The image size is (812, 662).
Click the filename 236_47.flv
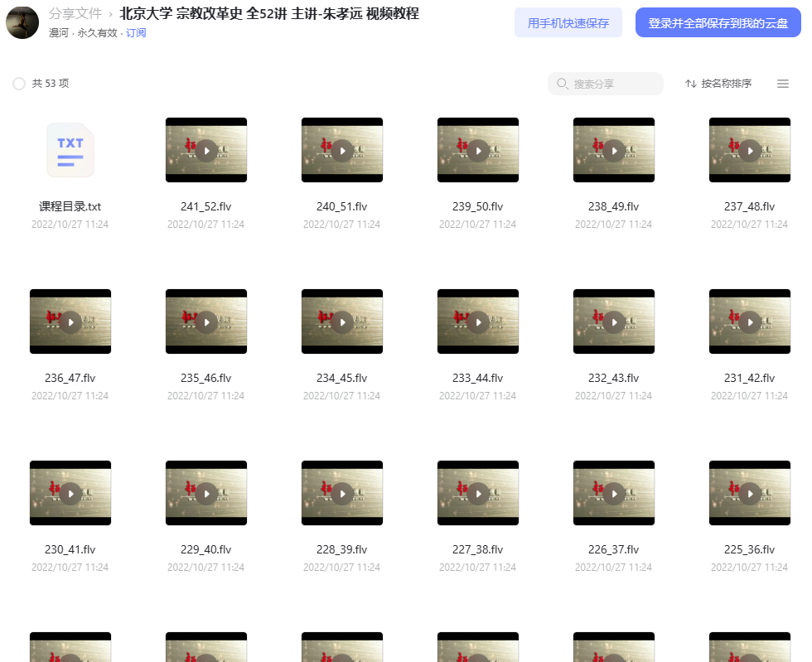pos(70,378)
